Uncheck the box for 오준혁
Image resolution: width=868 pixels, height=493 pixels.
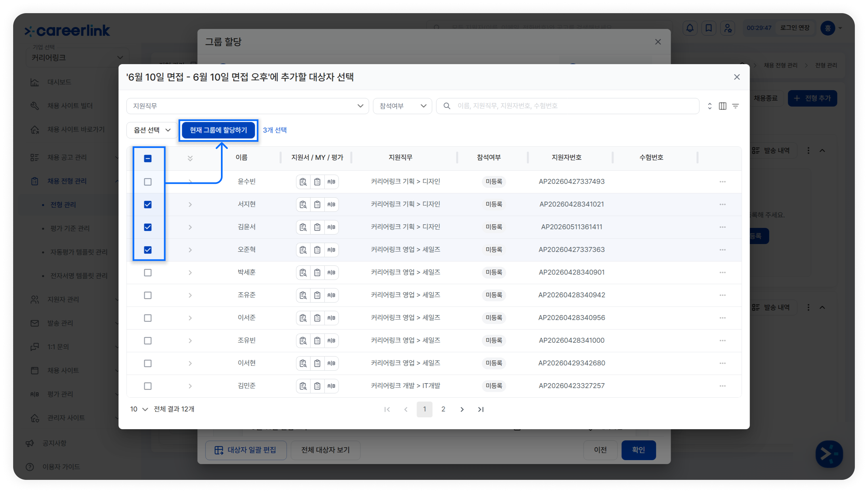pos(148,250)
